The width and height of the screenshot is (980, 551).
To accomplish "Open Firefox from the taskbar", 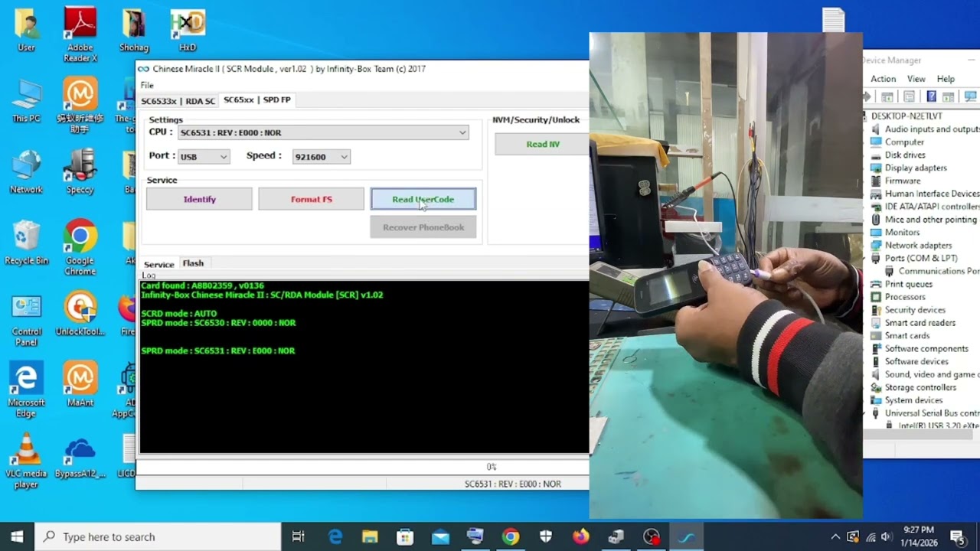I will 581,536.
